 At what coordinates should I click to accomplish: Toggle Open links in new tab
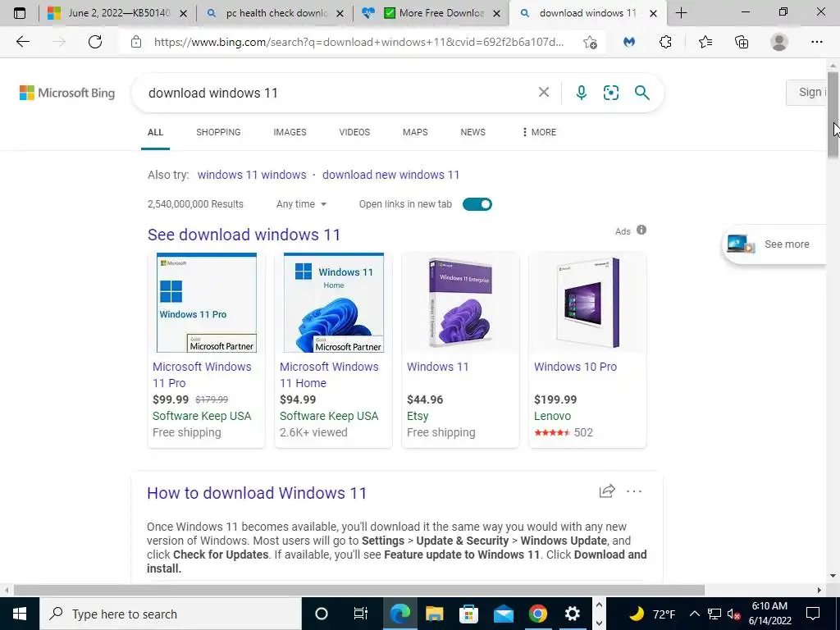tap(477, 204)
